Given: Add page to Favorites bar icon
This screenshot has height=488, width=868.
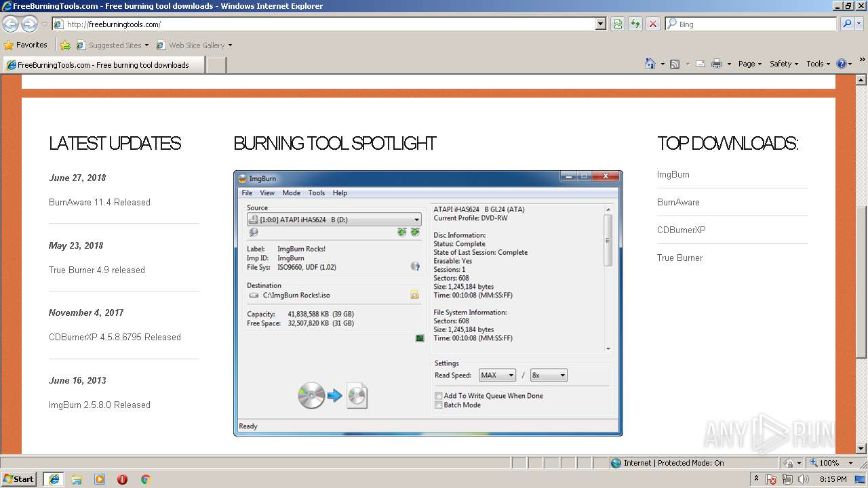Looking at the screenshot, I should [65, 45].
